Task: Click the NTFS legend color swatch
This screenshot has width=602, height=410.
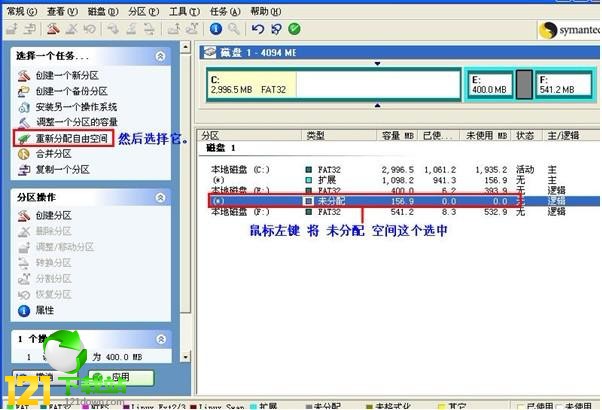Action: click(84, 406)
